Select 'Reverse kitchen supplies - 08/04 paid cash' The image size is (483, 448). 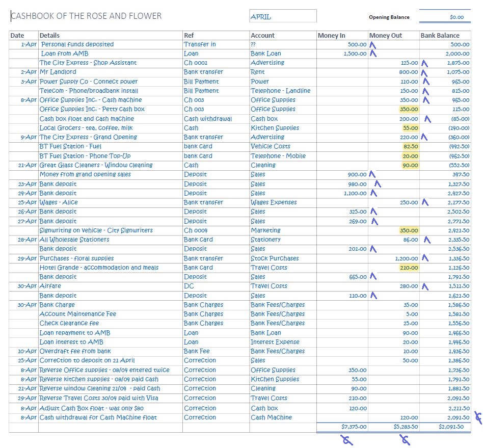click(99, 380)
